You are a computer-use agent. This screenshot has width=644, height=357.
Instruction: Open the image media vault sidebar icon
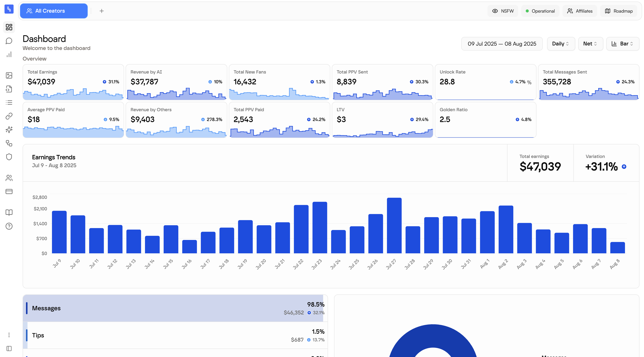pyautogui.click(x=9, y=75)
